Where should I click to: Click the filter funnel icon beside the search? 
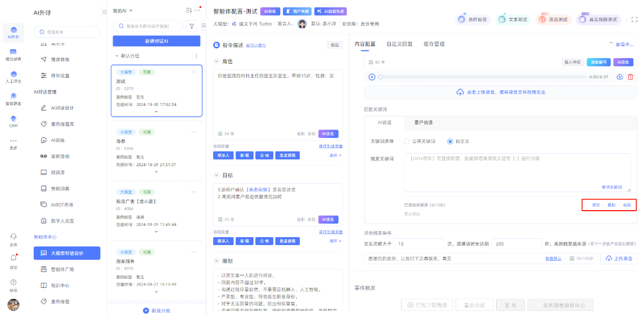pyautogui.click(x=191, y=26)
